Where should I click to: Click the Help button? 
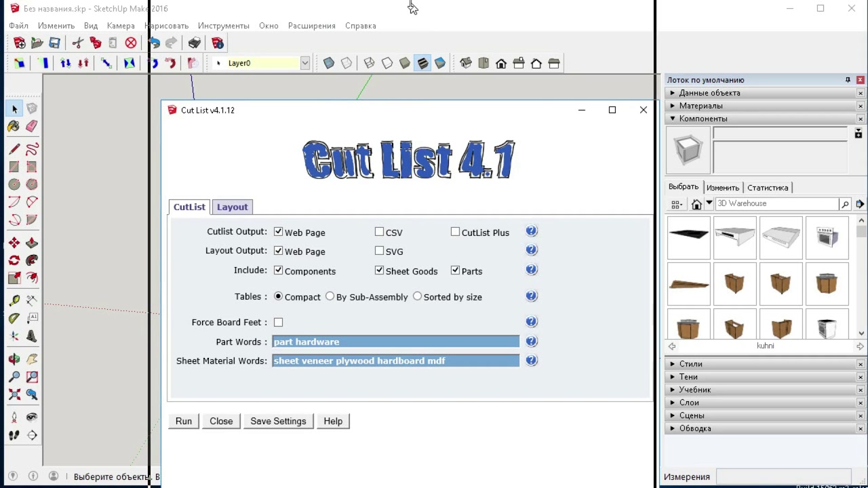click(333, 421)
